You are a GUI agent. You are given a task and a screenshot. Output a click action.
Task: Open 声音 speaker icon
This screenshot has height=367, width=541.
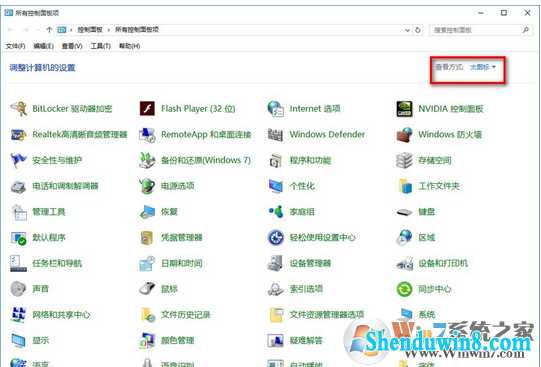(18, 289)
